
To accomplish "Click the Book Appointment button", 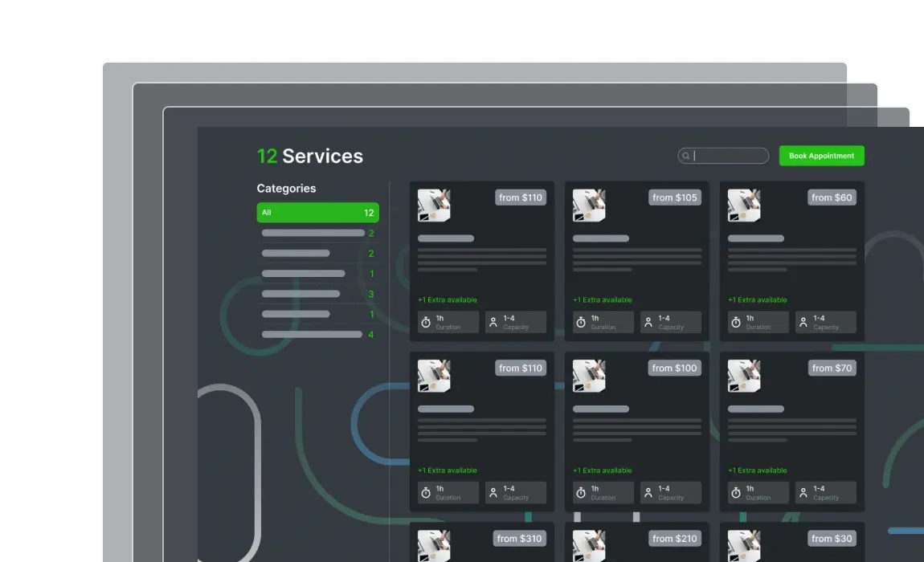I will click(x=821, y=156).
